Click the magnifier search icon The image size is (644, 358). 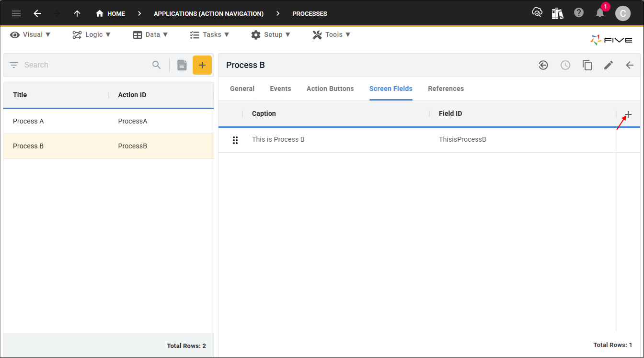(x=157, y=65)
